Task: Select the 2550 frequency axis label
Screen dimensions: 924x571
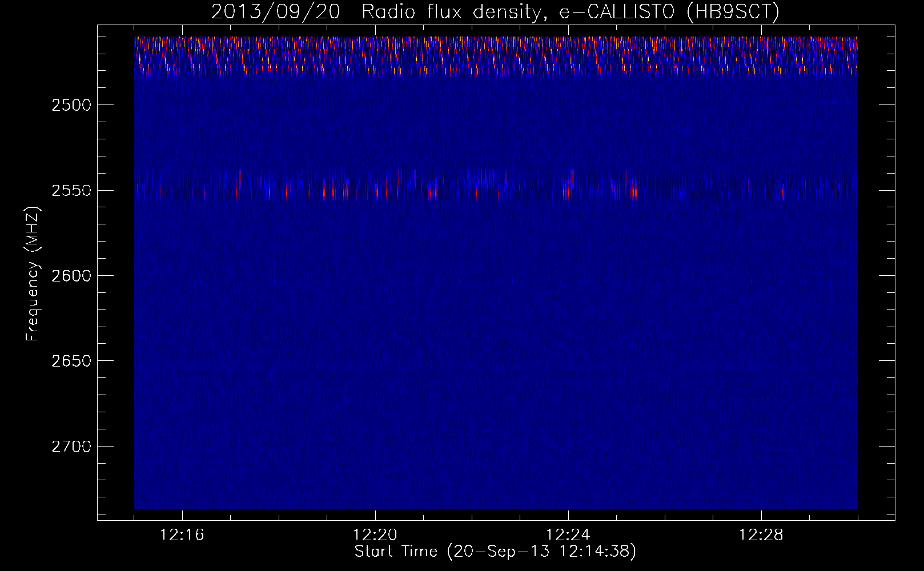Action: [71, 191]
